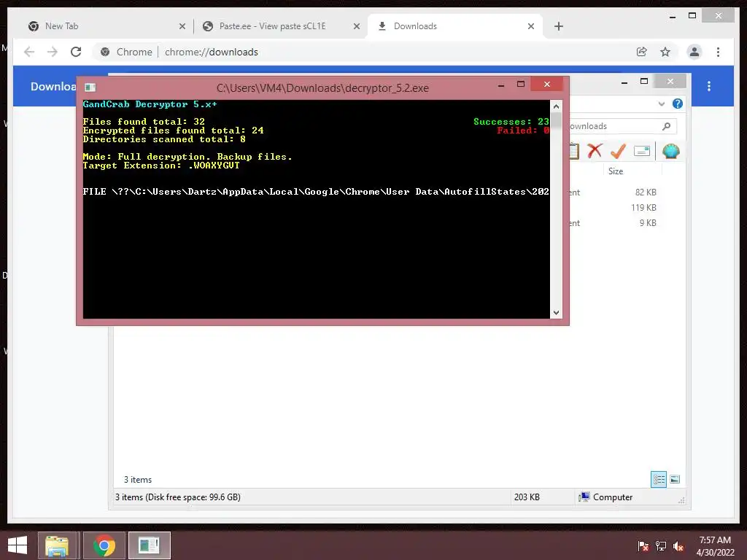Reload the Chrome downloads page
Viewport: 747px width, 560px height.
click(76, 52)
